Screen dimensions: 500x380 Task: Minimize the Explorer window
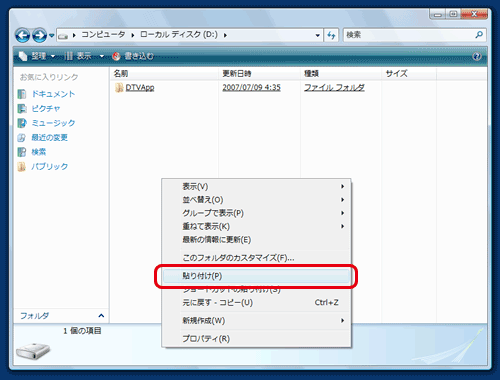click(x=438, y=14)
